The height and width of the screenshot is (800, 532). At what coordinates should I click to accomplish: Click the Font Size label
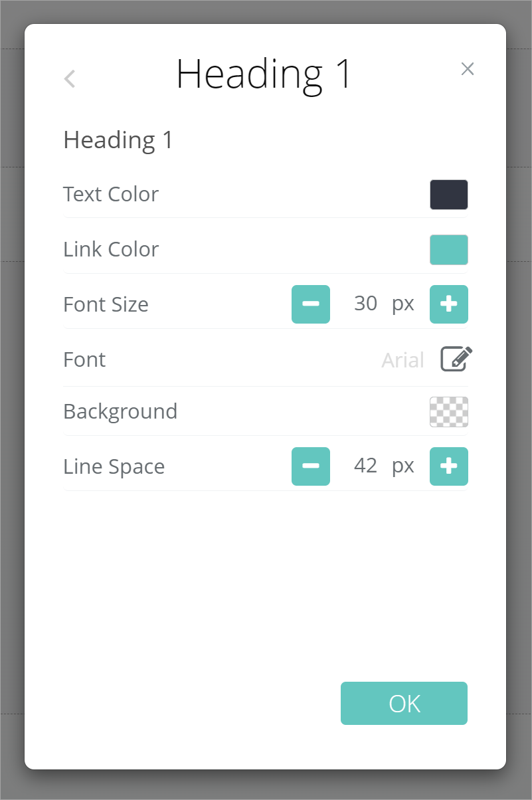(x=106, y=304)
